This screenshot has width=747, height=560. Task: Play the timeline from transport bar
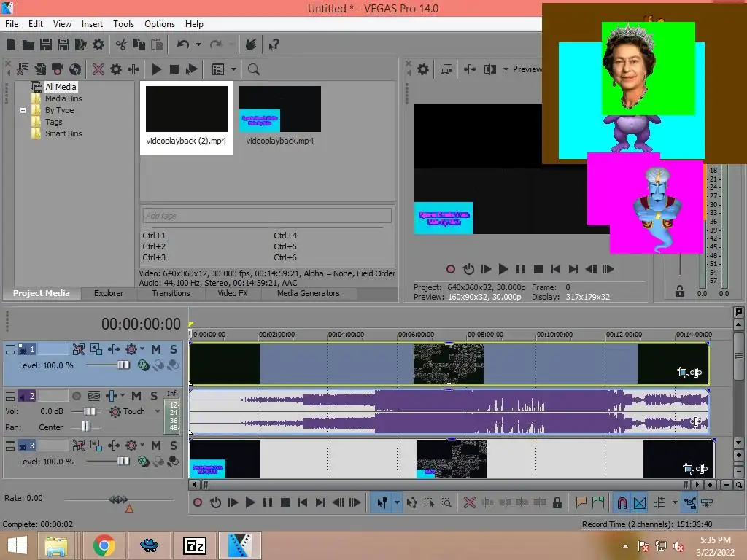[x=249, y=503]
